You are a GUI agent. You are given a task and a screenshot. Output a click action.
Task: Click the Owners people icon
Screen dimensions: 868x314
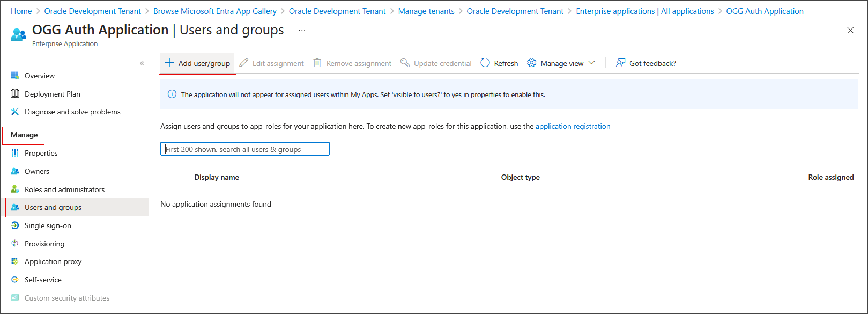click(15, 171)
